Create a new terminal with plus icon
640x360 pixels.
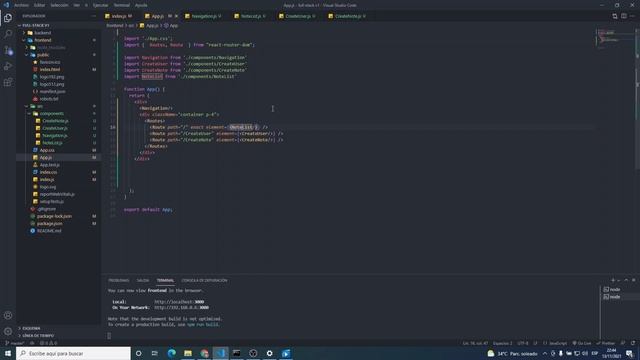[613, 280]
